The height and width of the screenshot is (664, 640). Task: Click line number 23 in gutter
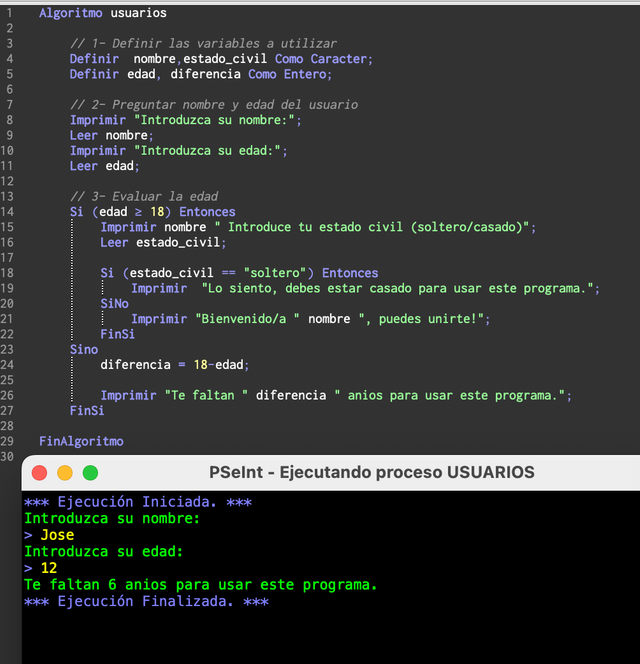[x=7, y=349]
